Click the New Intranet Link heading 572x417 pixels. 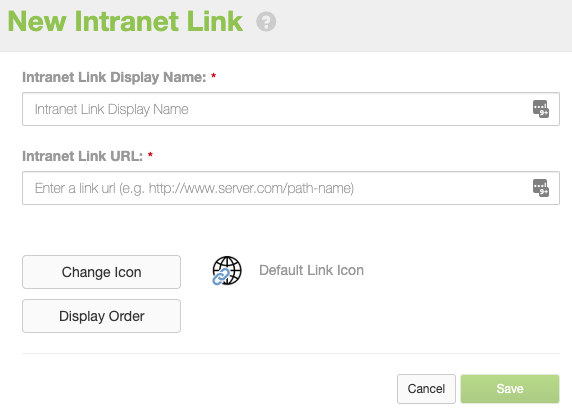click(125, 22)
